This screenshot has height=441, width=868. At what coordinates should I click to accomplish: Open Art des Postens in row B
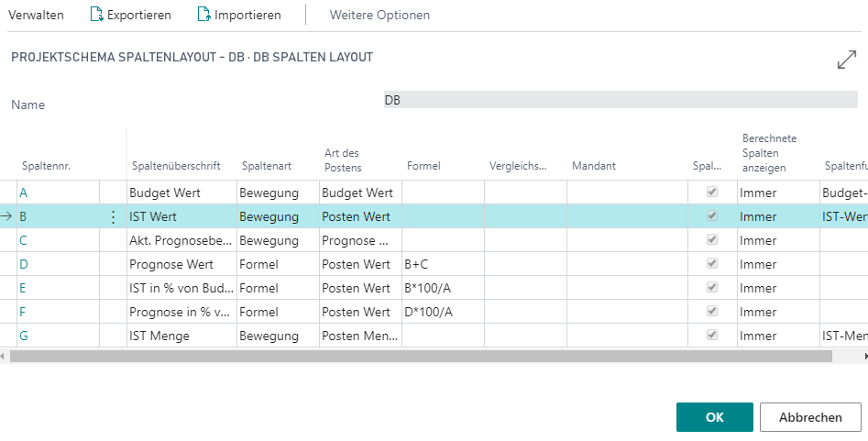tap(360, 216)
